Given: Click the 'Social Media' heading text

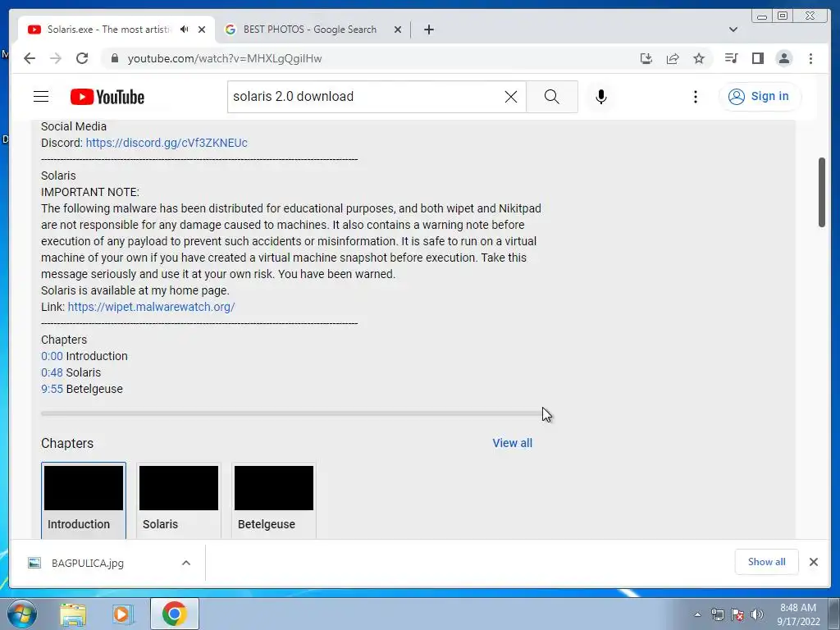Looking at the screenshot, I should pyautogui.click(x=73, y=126).
